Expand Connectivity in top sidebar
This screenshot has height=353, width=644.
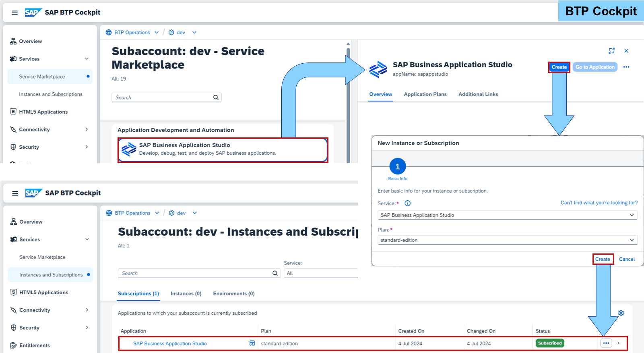[x=87, y=129]
